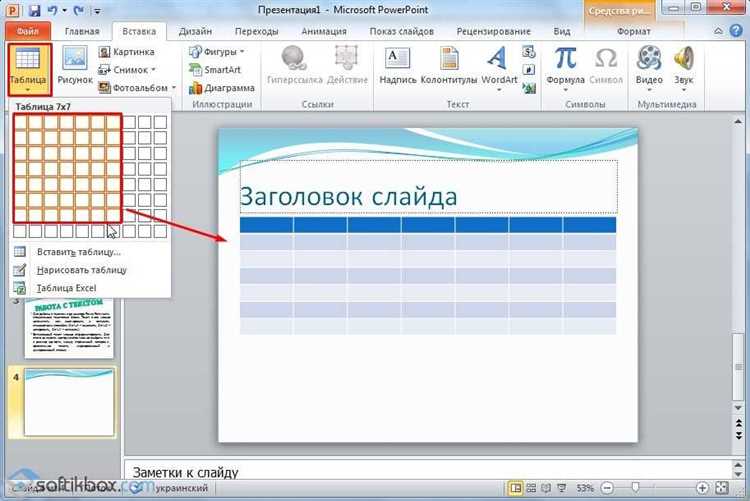Select Таблица Excel option
This screenshot has height=501, width=750.
click(x=66, y=288)
